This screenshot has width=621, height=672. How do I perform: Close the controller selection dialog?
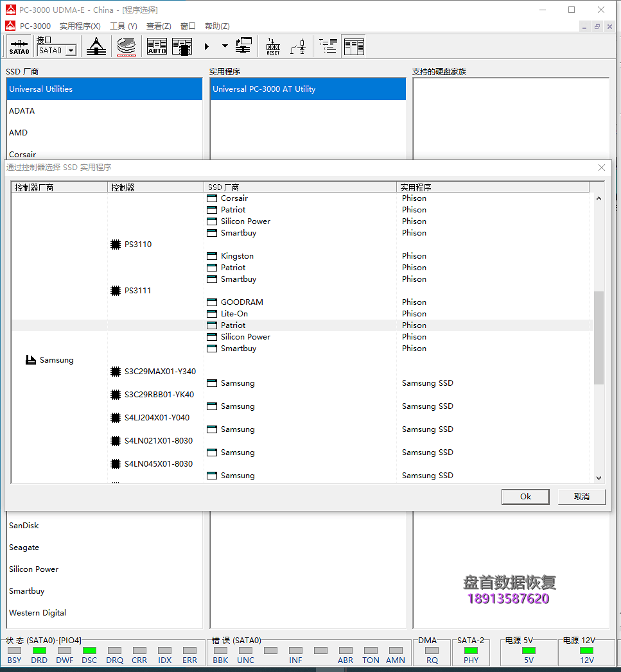click(x=602, y=168)
